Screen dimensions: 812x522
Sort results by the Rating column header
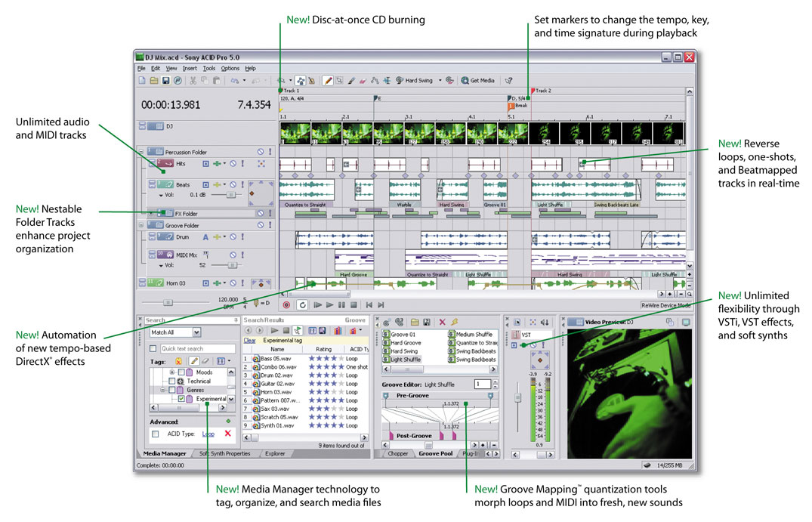point(323,350)
